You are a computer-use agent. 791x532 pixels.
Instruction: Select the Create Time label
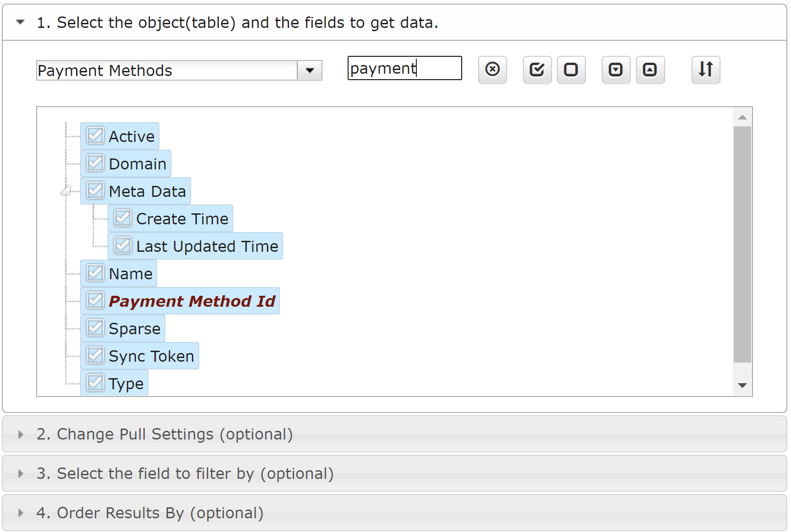(182, 219)
